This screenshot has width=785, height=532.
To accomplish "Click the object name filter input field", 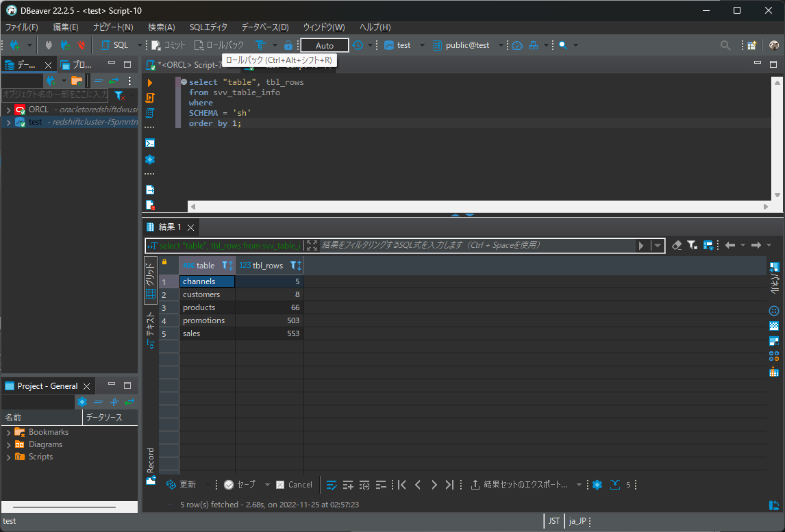I will tap(55, 94).
